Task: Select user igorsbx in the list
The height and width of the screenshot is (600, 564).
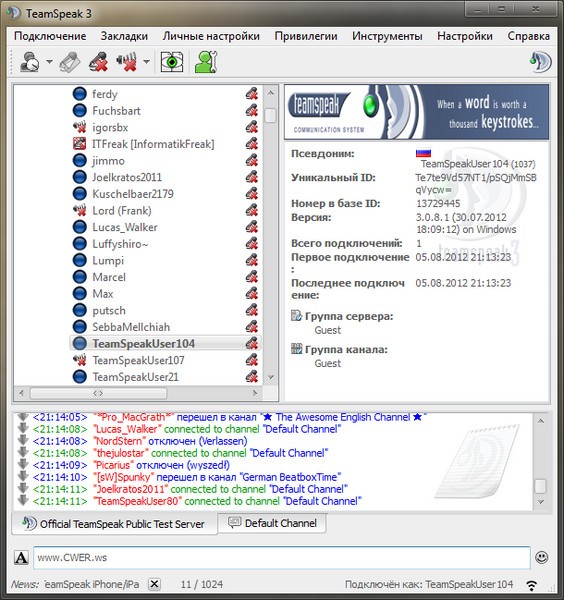Action: [110, 127]
